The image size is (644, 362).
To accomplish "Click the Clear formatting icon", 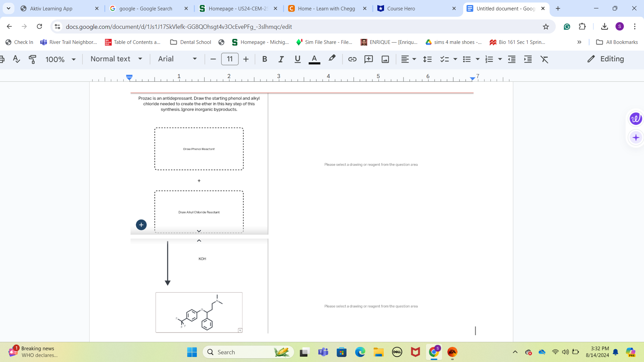I will tap(544, 59).
